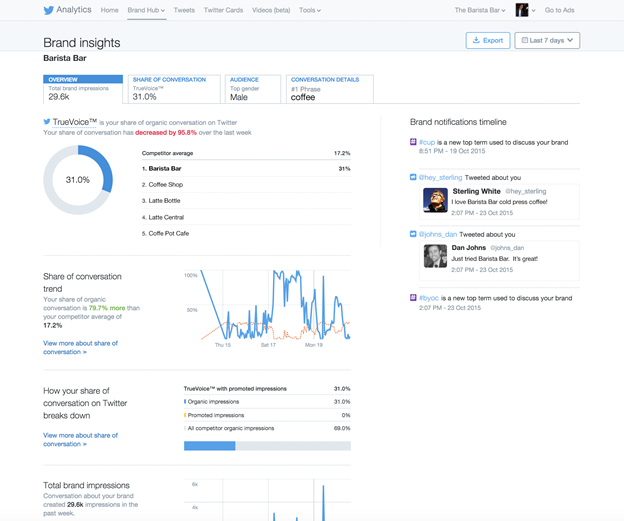
Task: Click the @johns_dan mention link
Action: coord(438,234)
